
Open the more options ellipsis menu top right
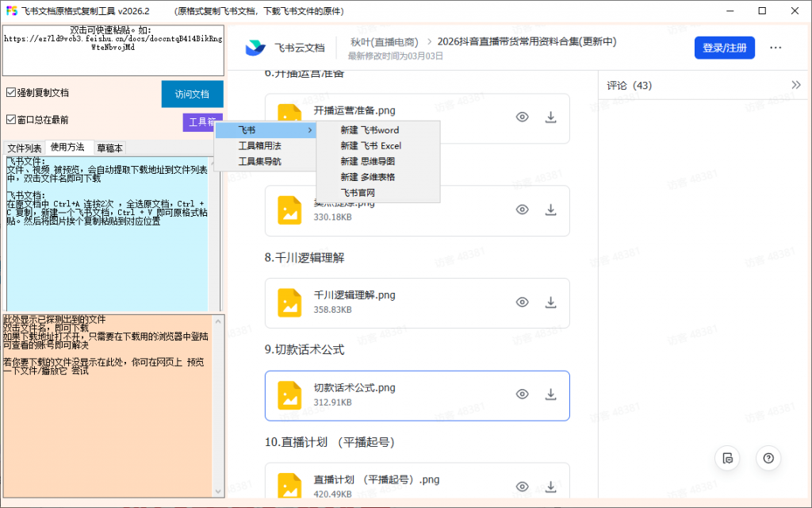(776, 48)
